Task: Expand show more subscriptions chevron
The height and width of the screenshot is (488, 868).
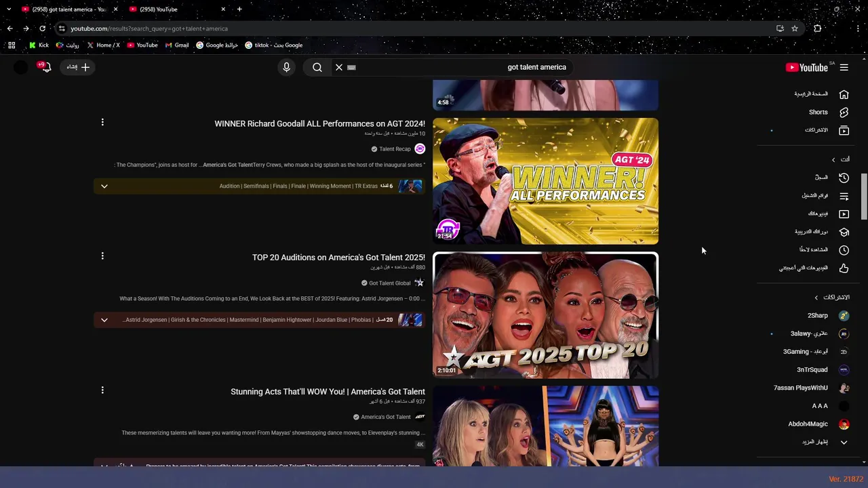Action: point(844,442)
